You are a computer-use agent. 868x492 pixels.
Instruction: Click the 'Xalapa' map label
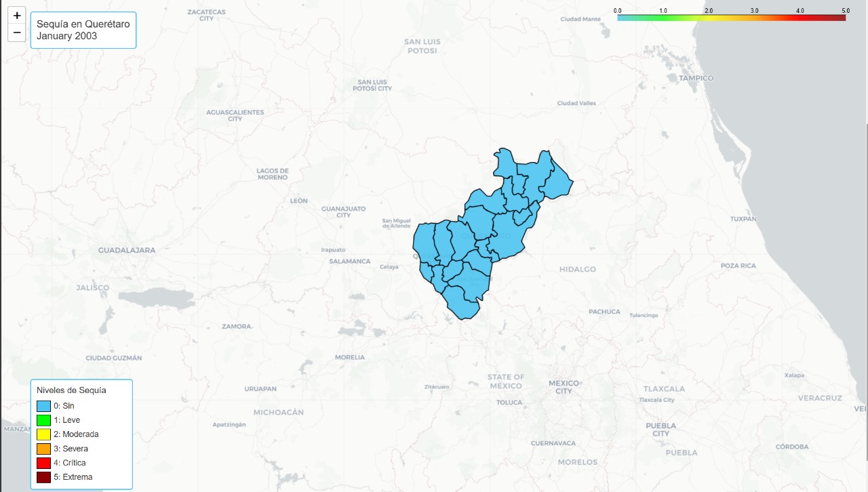tap(794, 375)
